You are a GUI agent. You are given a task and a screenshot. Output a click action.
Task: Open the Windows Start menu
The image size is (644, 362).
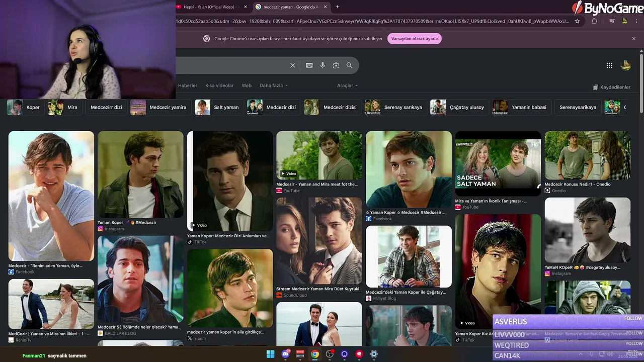coord(270,354)
